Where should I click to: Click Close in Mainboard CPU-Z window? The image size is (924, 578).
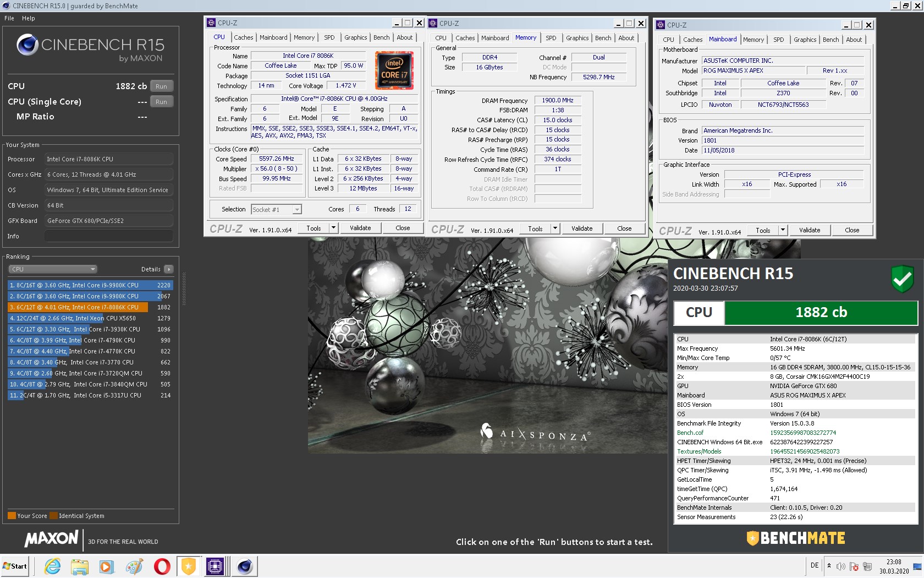point(853,230)
